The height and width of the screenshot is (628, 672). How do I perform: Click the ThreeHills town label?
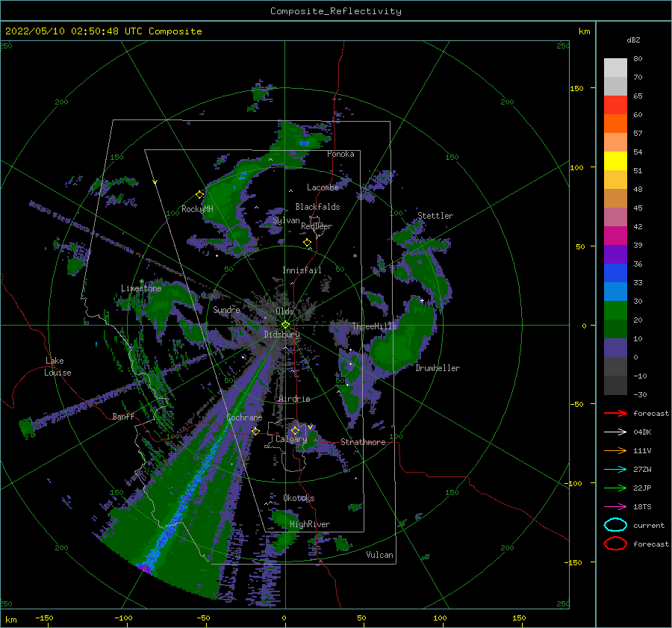[375, 326]
